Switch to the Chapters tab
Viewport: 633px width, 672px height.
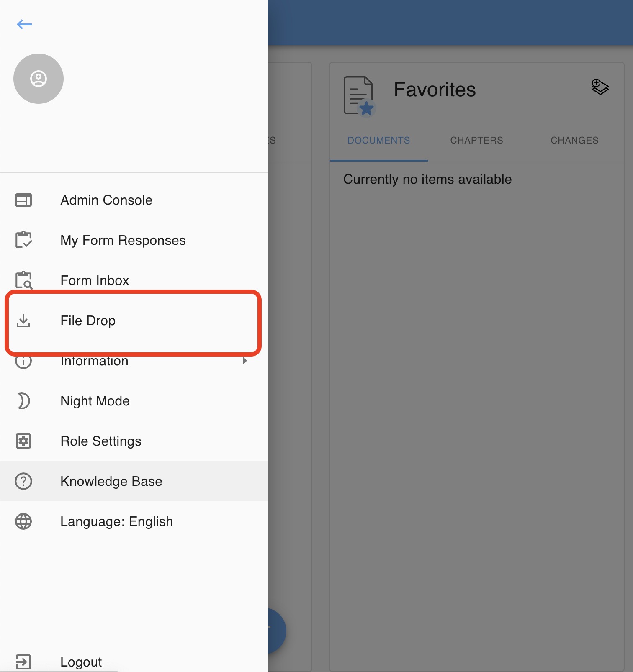476,141
